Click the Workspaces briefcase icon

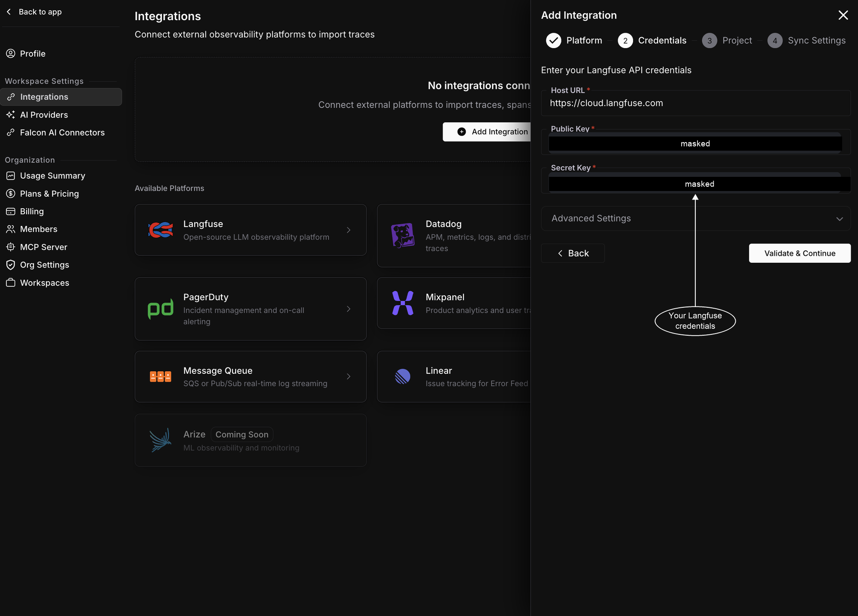[11, 283]
